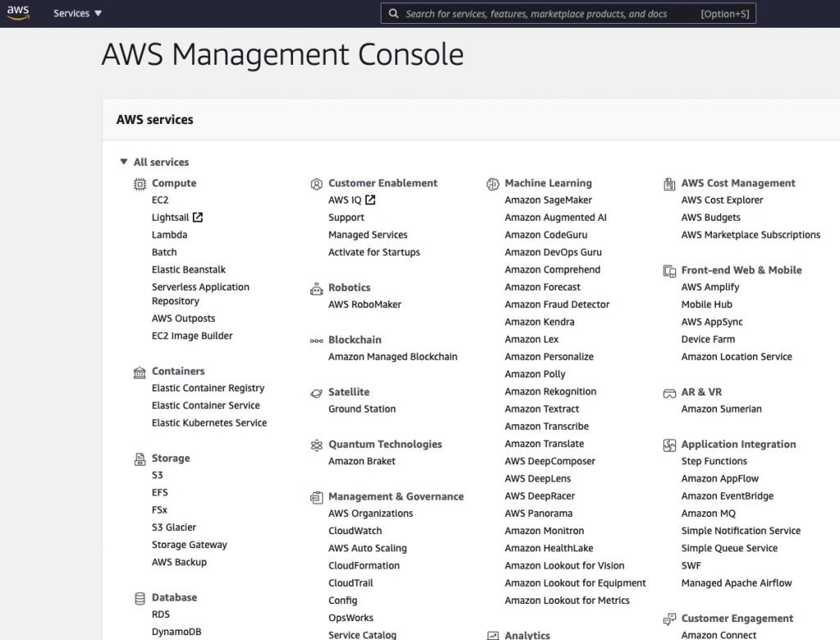Click the AWS Cost Management icon
The width and height of the screenshot is (840, 640).
tap(669, 184)
